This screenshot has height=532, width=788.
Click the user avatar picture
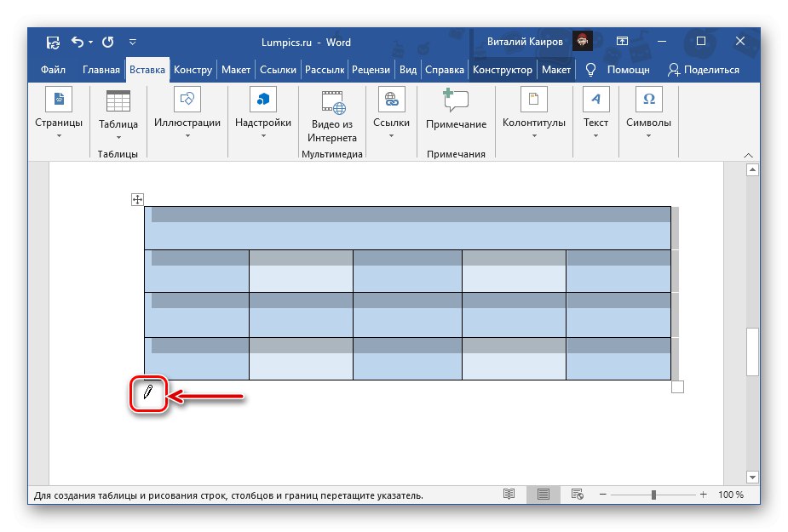[x=583, y=41]
